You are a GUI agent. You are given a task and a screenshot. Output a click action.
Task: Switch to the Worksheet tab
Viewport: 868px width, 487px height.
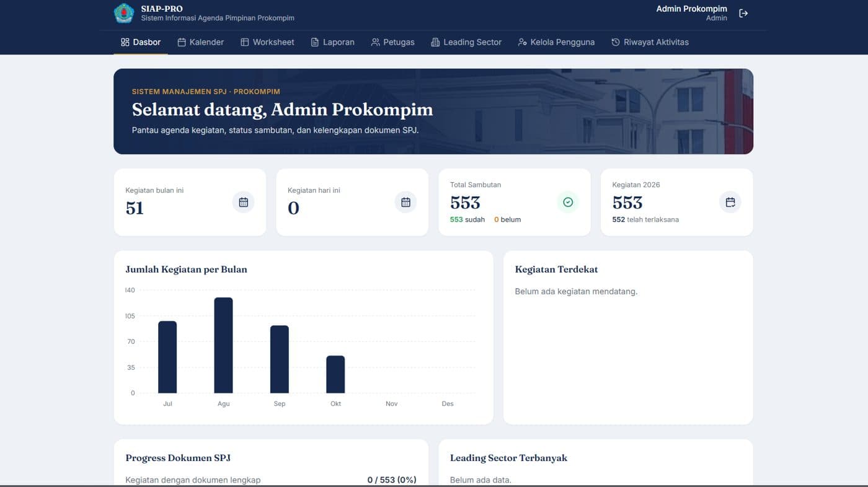267,42
